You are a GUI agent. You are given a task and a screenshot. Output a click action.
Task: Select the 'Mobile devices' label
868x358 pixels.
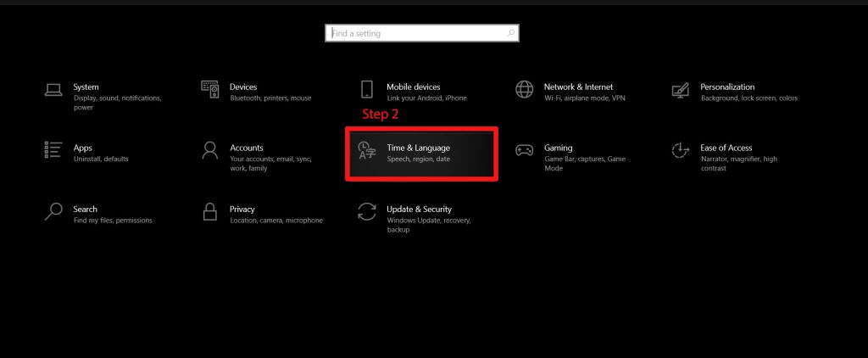tap(414, 87)
